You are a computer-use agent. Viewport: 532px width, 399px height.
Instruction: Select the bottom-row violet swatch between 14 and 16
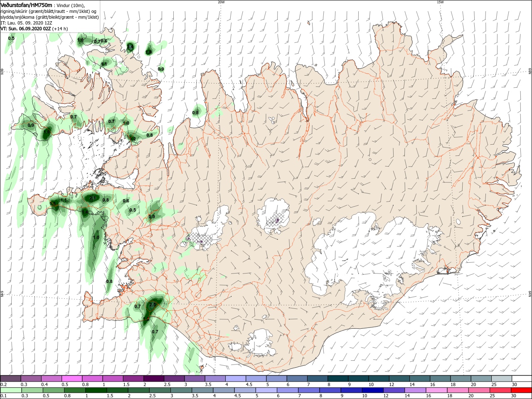pos(414,390)
